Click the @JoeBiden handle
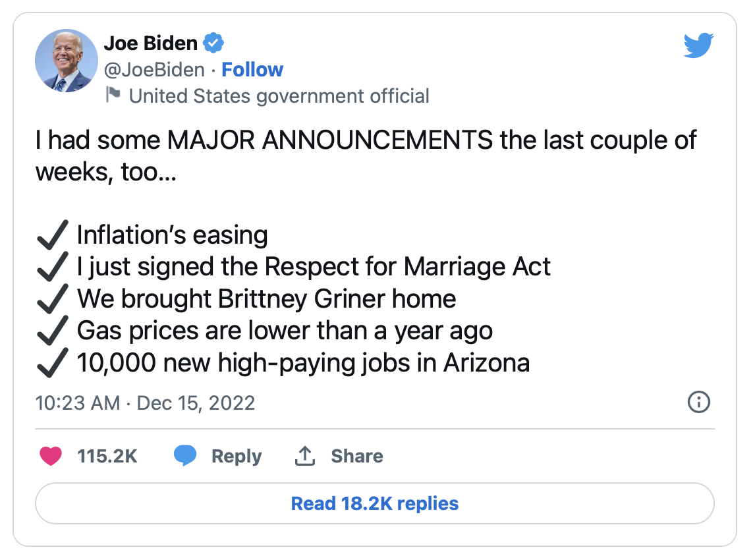The height and width of the screenshot is (560, 755). point(154,70)
